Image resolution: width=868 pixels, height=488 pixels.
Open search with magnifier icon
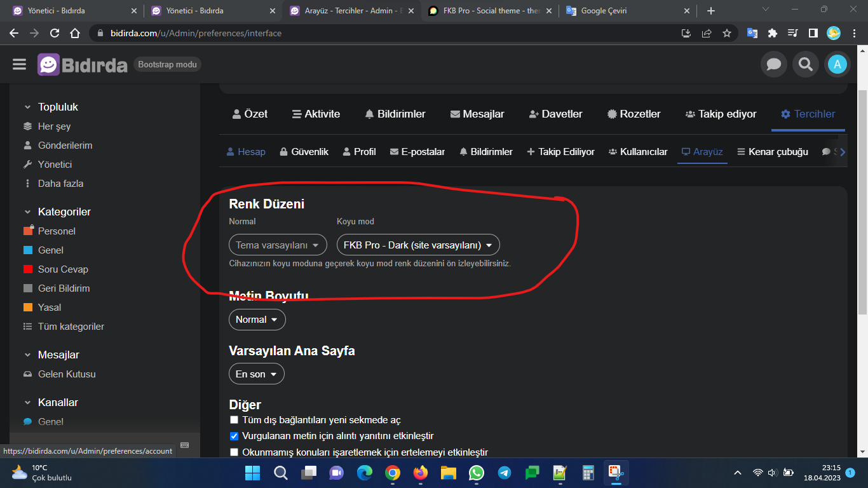click(805, 64)
